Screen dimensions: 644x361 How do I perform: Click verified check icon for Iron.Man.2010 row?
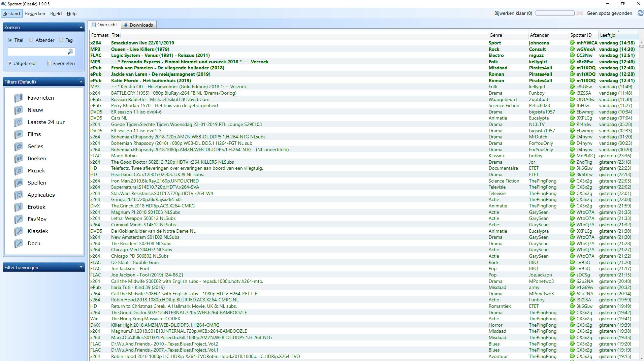click(572, 181)
